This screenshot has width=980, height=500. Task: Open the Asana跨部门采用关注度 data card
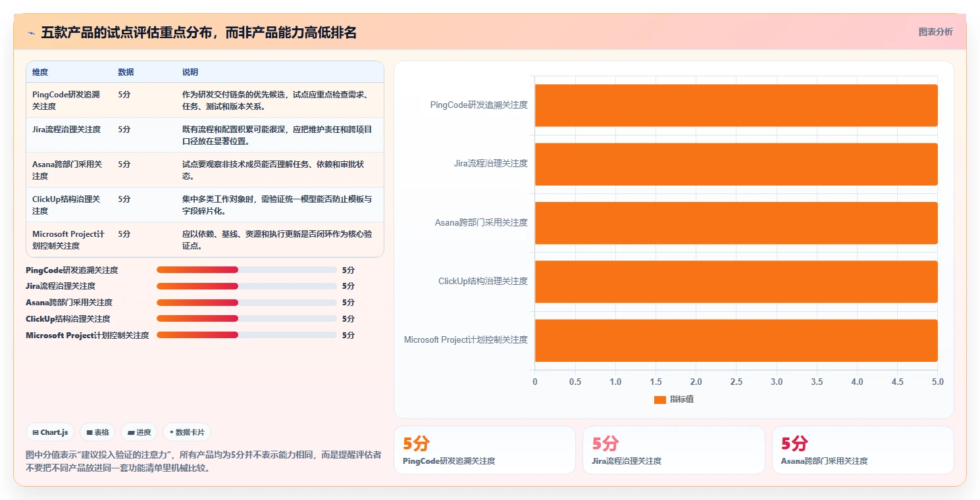click(x=863, y=450)
